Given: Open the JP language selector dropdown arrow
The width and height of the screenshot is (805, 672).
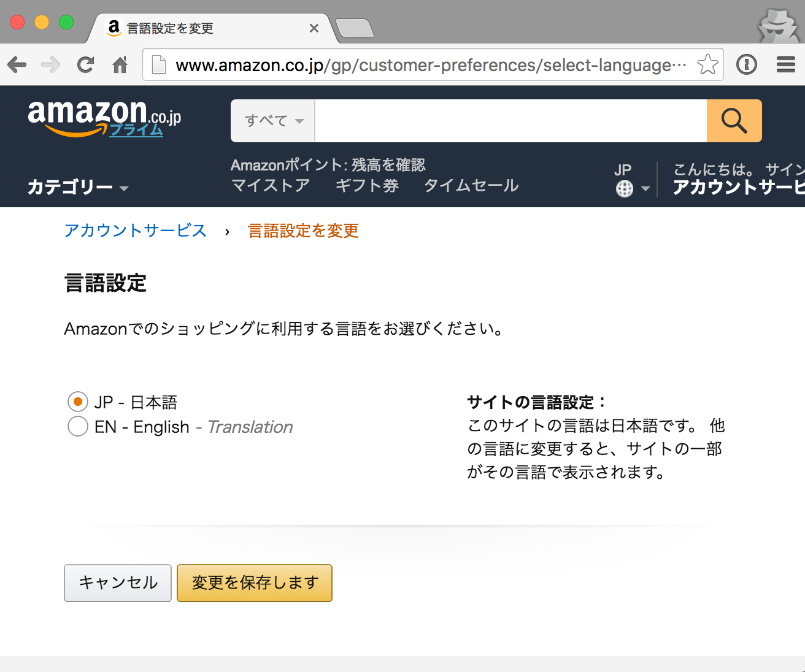Looking at the screenshot, I should tap(645, 189).
